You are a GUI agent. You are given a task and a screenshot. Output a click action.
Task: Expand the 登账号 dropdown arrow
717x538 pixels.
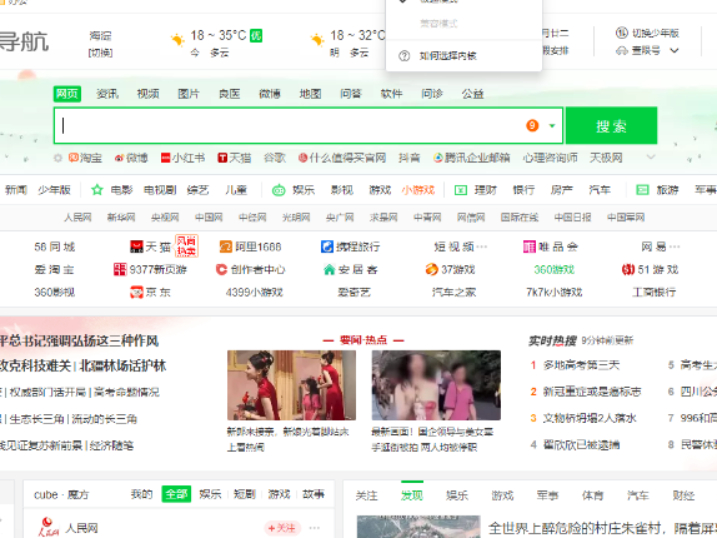(674, 51)
